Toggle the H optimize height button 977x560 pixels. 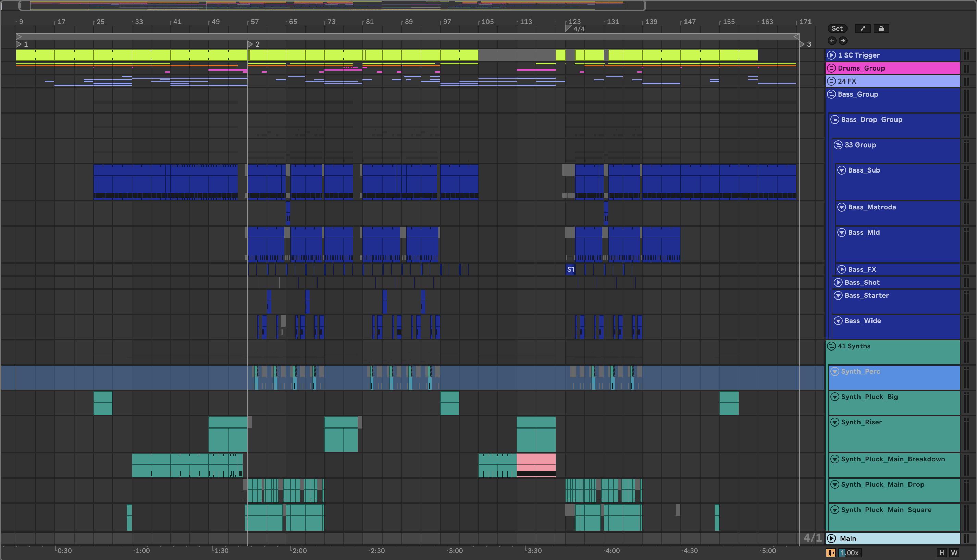[x=941, y=553]
